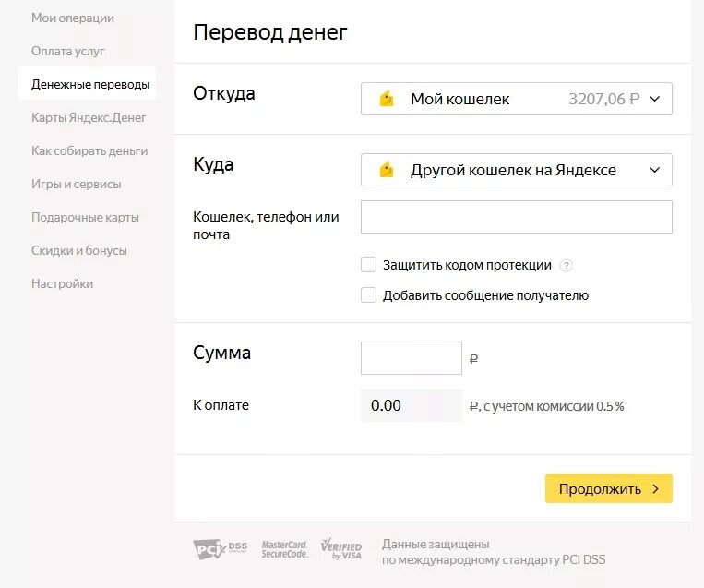Click the PCI DSS logo

[220, 549]
